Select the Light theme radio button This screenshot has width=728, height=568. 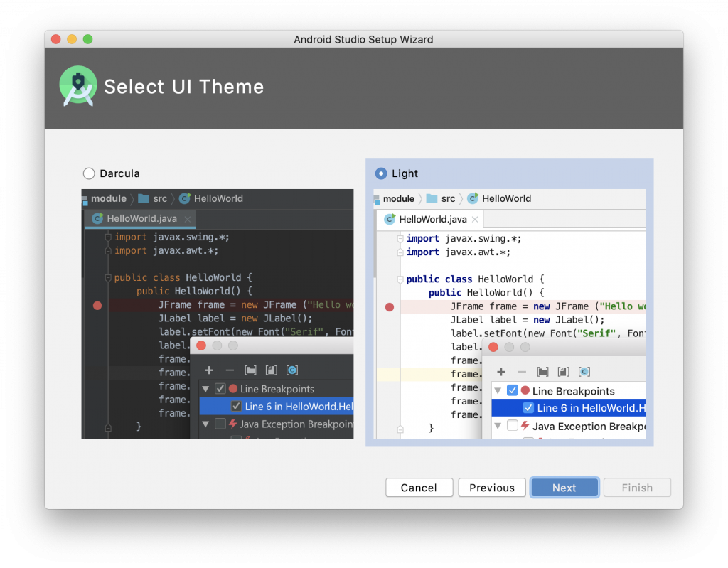coord(381,173)
